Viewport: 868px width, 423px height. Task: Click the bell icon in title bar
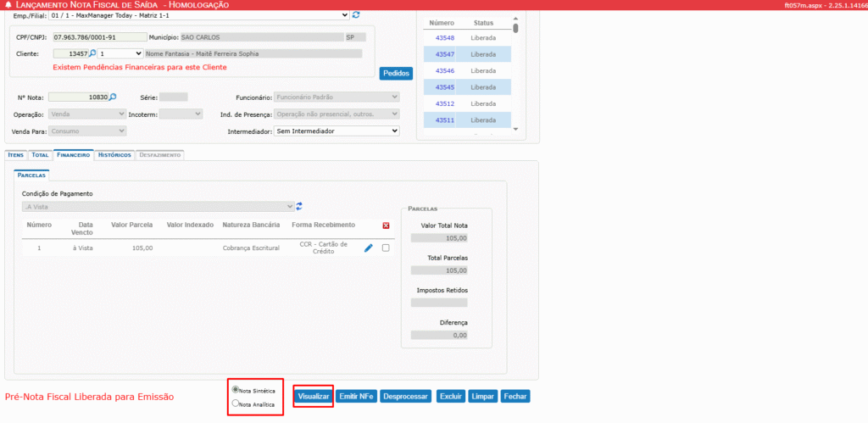tap(8, 5)
